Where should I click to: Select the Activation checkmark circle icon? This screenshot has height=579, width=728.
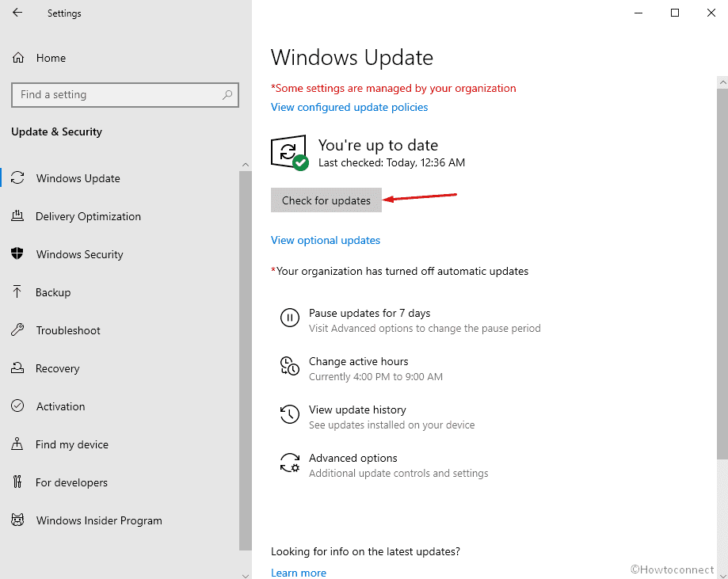coord(17,406)
